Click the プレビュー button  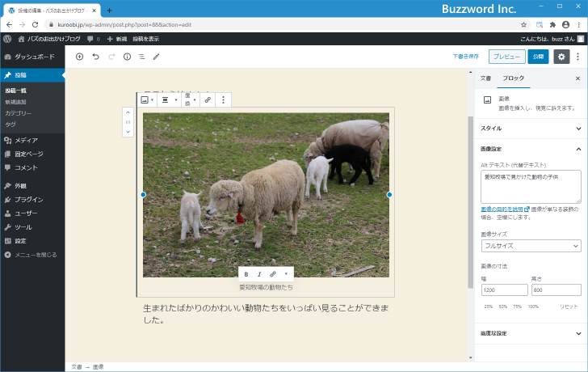[x=506, y=57]
